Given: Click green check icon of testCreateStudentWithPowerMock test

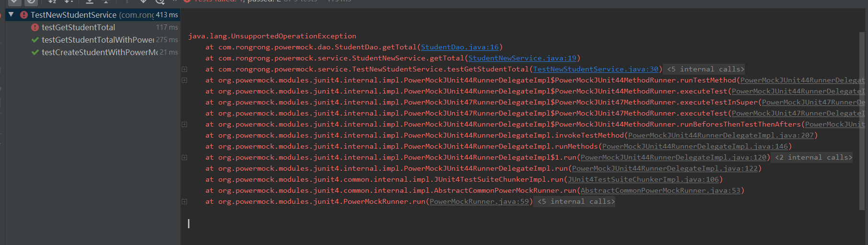Looking at the screenshot, I should [35, 52].
